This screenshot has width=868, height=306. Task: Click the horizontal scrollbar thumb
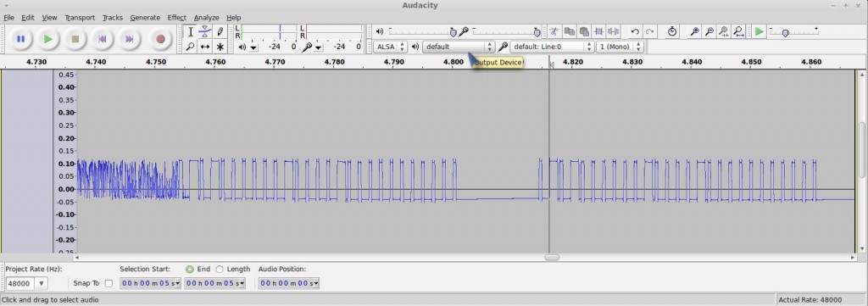(x=552, y=258)
